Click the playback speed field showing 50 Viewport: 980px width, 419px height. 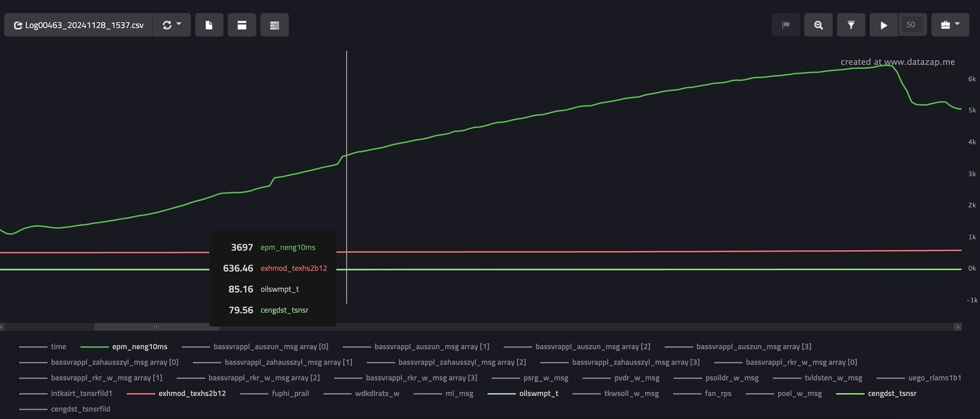(x=912, y=25)
